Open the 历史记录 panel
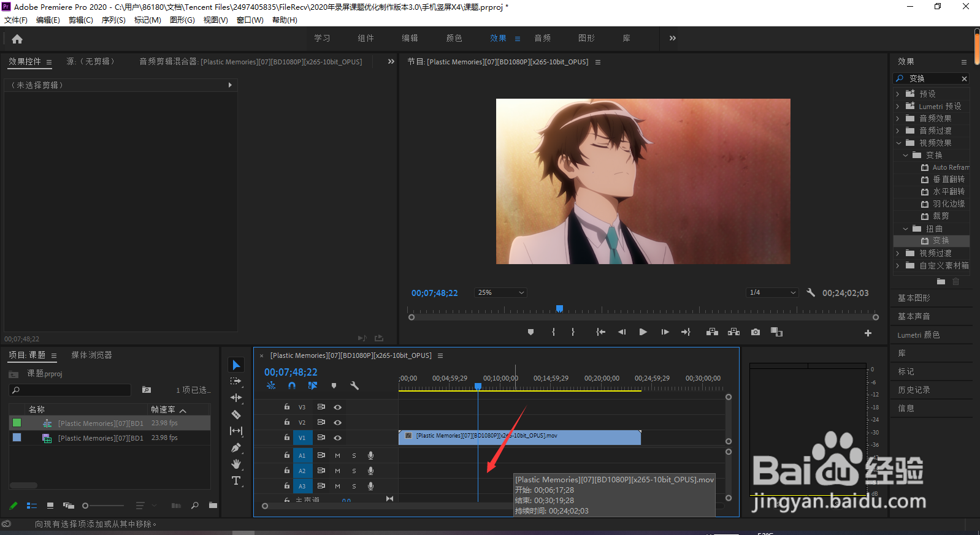This screenshot has height=535, width=980. [x=914, y=390]
